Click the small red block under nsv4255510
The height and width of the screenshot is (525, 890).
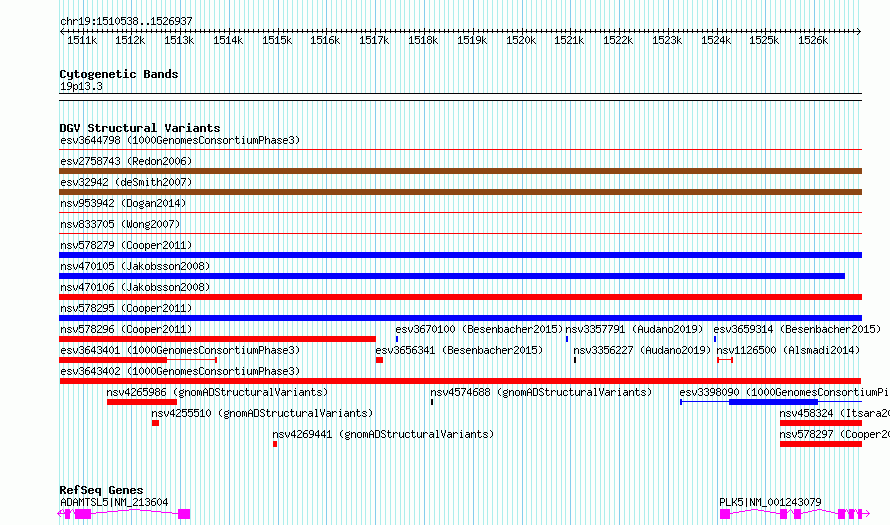pos(156,423)
